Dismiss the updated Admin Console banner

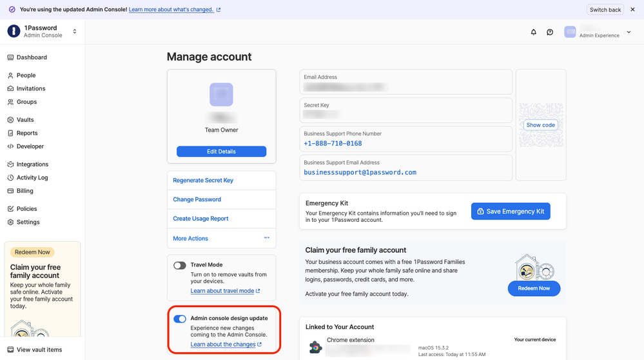point(632,10)
